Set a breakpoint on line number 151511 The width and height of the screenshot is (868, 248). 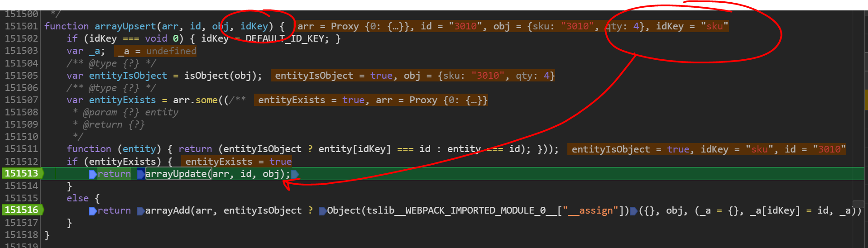21,148
